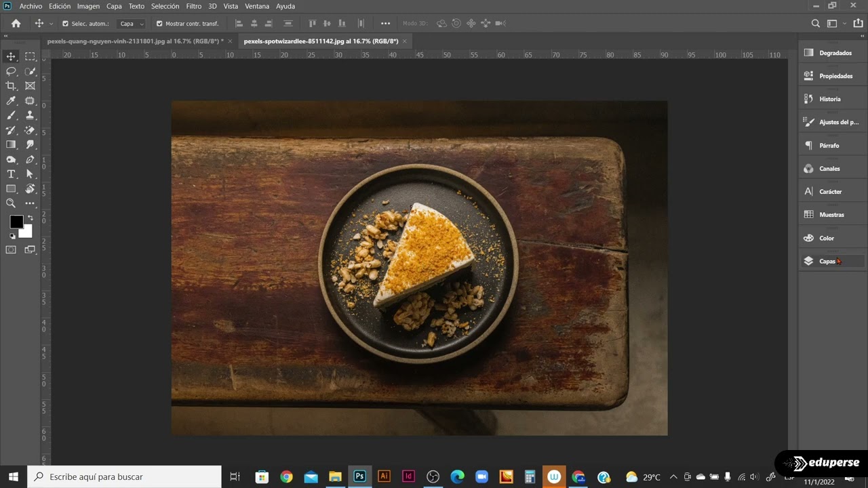Select the History Brush tool
The image size is (868, 488).
11,130
